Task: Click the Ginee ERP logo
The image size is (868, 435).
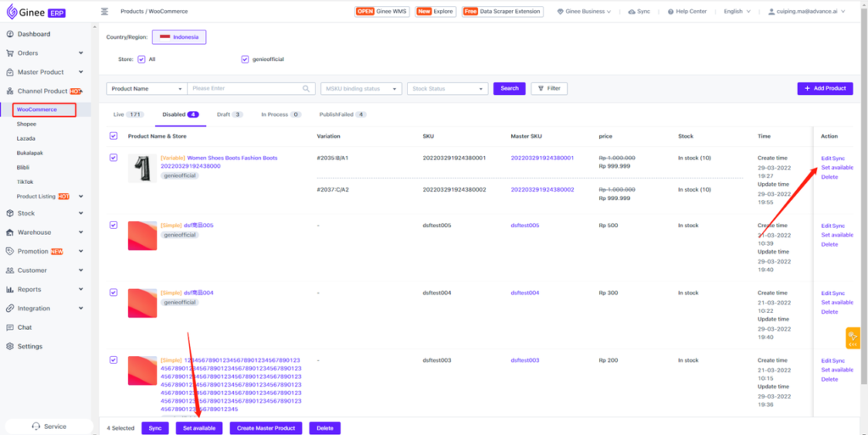Action: pyautogui.click(x=36, y=11)
